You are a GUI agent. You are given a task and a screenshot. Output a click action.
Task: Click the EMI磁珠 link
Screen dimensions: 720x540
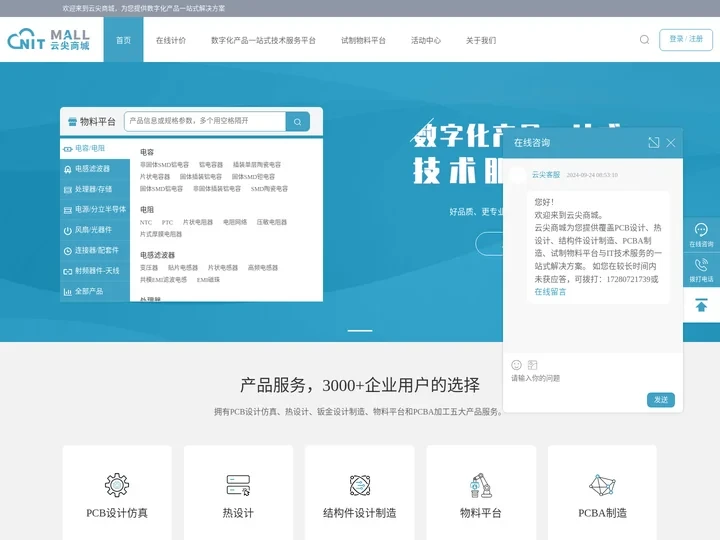pos(208,280)
